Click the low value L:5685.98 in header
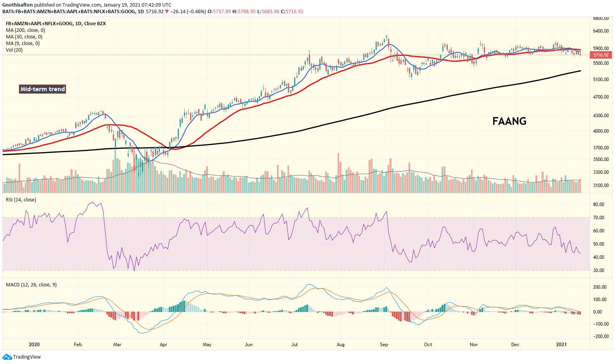Viewport: 615px width, 364px height. pos(269,12)
